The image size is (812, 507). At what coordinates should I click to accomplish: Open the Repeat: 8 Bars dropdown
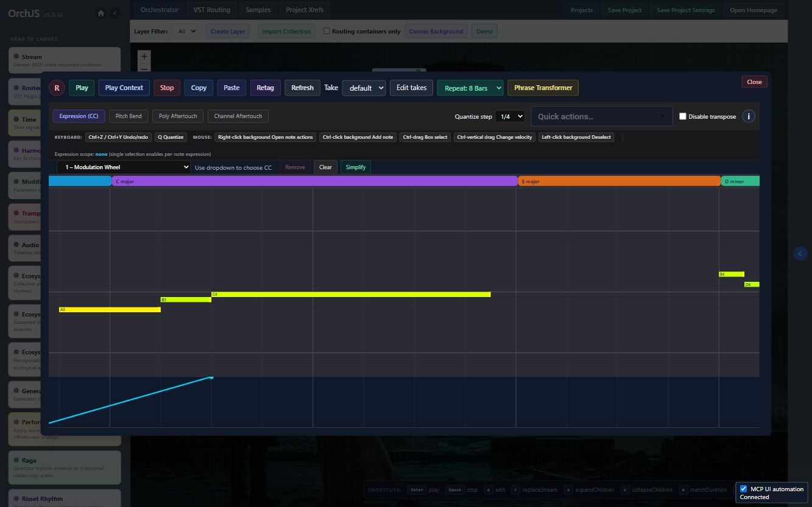point(470,88)
